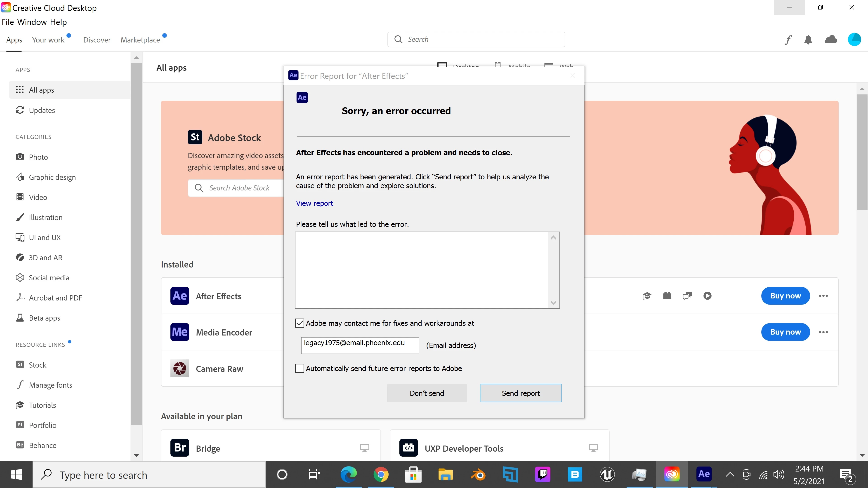Open the After Effects plugins icon
Image resolution: width=868 pixels, height=488 pixels.
click(667, 296)
